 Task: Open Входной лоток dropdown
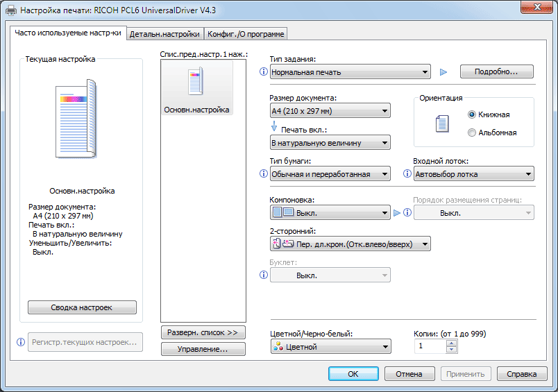(x=473, y=174)
